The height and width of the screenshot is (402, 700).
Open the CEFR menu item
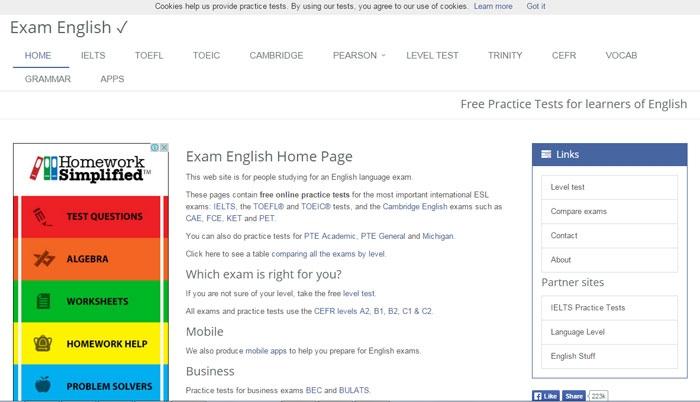[x=564, y=55]
